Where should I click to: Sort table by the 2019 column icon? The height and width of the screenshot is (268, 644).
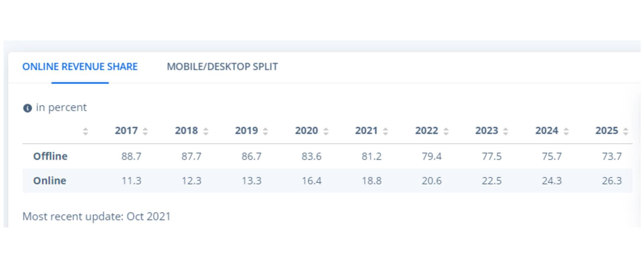265,131
